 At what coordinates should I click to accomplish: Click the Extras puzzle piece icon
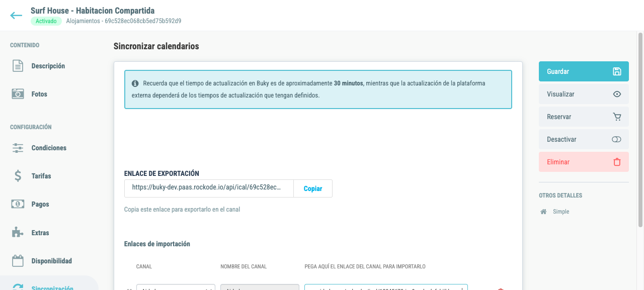(18, 233)
